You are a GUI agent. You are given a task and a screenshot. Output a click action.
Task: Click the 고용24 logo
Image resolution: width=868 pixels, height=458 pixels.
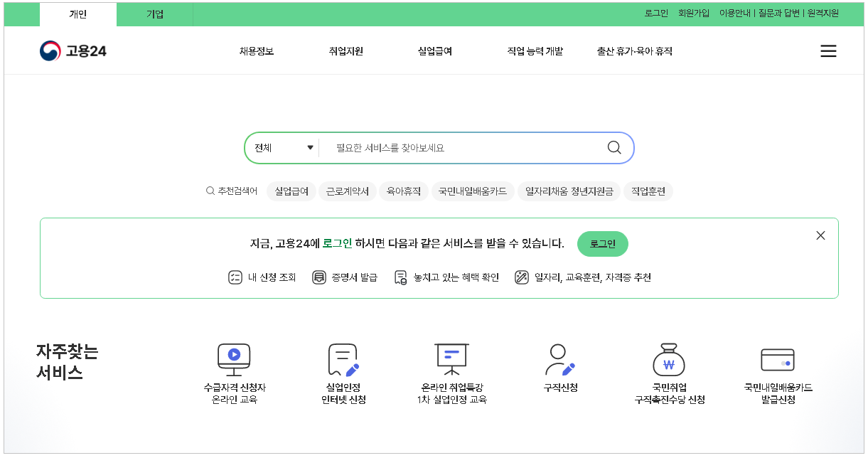[74, 50]
